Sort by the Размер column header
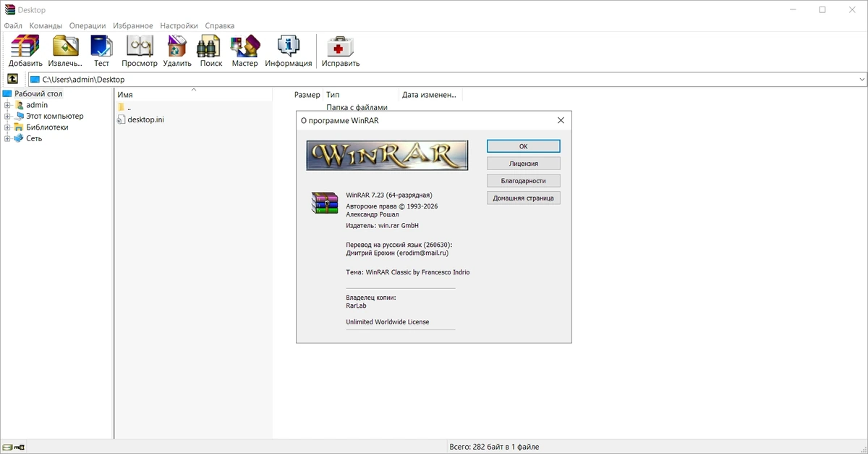Viewport: 868px width, 454px height. click(297, 95)
